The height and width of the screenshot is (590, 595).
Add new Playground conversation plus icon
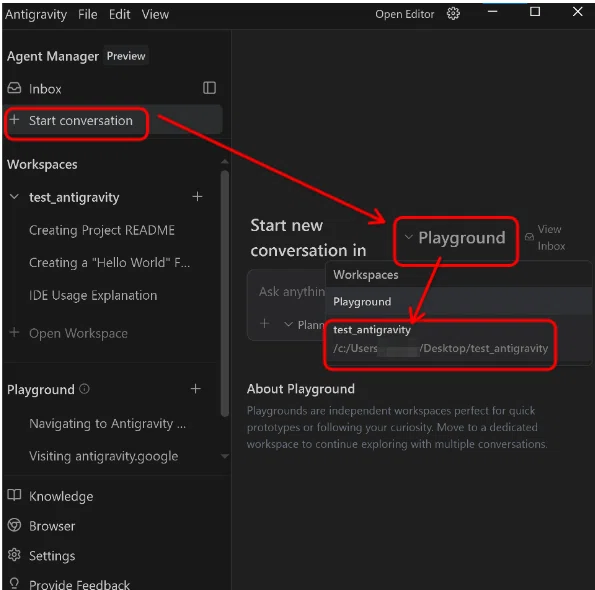195,389
